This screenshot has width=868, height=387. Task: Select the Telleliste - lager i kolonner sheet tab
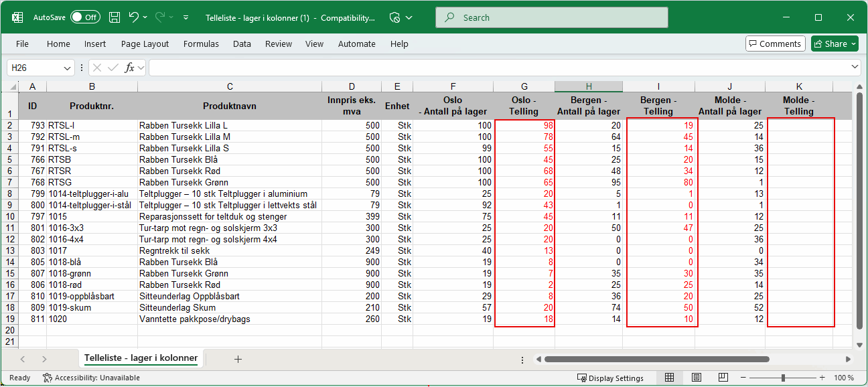click(x=141, y=358)
